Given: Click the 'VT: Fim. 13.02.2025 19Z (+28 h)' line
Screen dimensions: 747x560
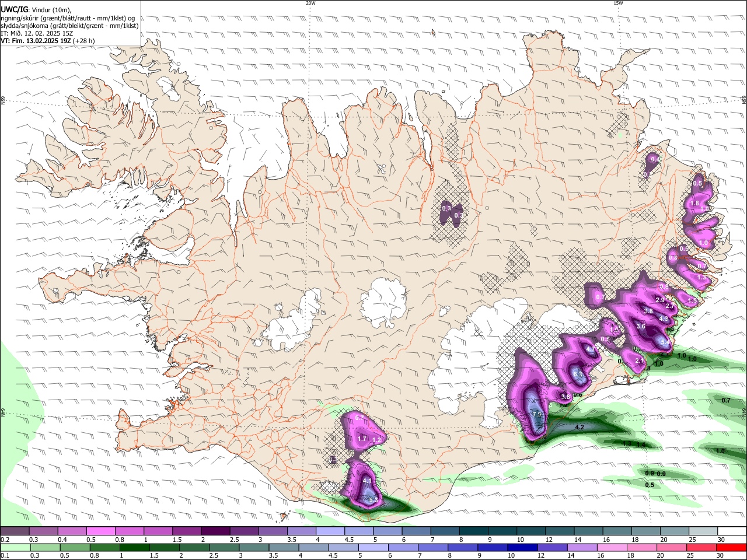Looking at the screenshot, I should click(x=47, y=41).
